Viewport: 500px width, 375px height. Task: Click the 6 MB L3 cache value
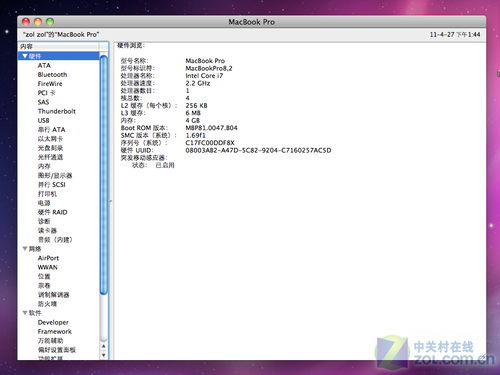pos(193,113)
